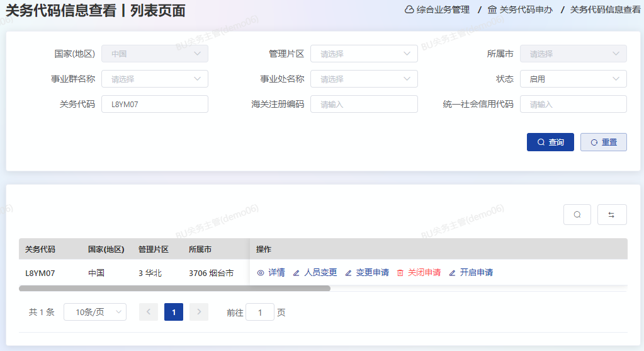Click the 关务代码 column header
The width and height of the screenshot is (644, 351).
(40, 250)
